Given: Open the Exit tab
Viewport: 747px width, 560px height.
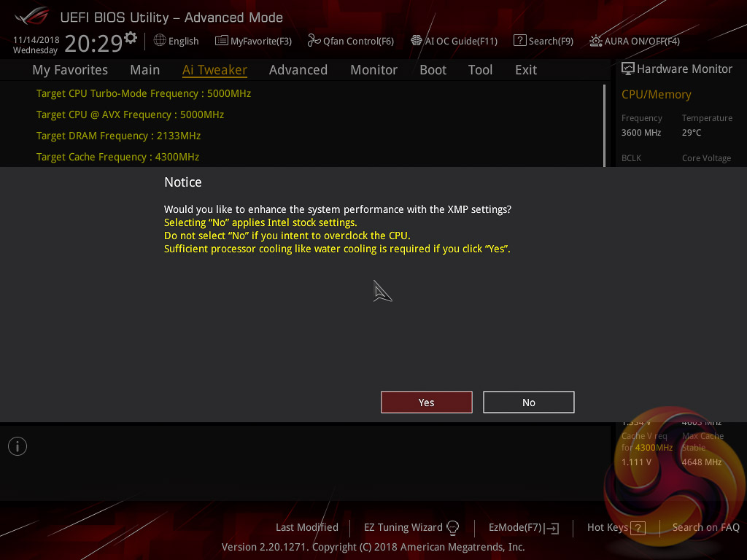Looking at the screenshot, I should pyautogui.click(x=526, y=70).
